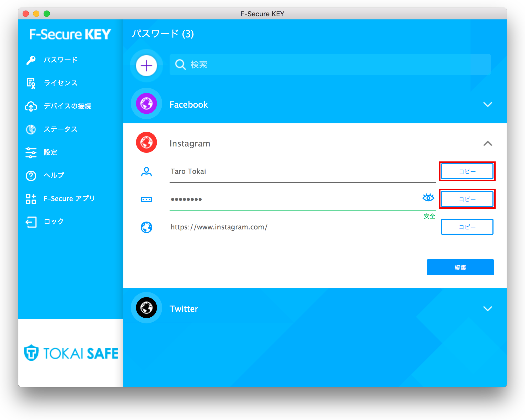Click the key icon next to パスワード
This screenshot has width=525, height=420.
31,60
